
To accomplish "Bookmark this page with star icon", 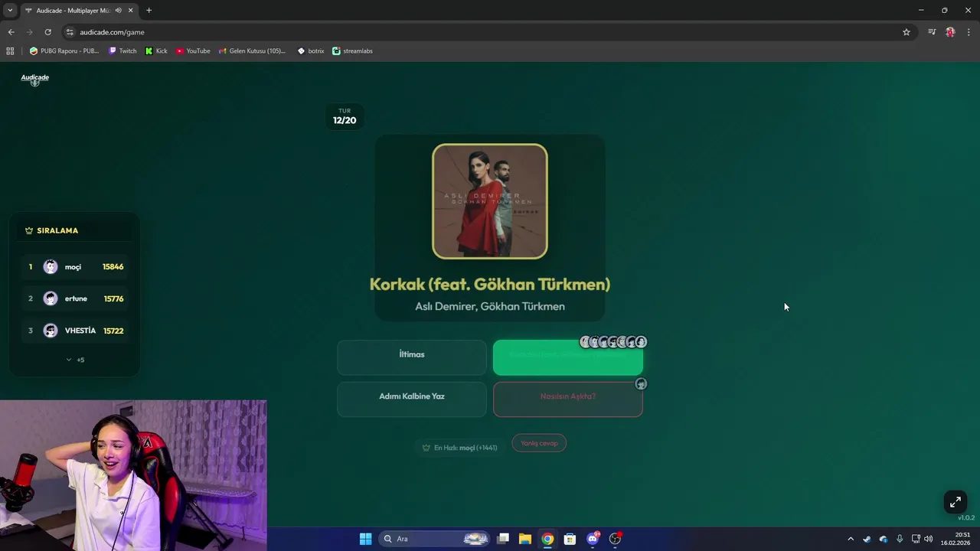I will (x=906, y=32).
